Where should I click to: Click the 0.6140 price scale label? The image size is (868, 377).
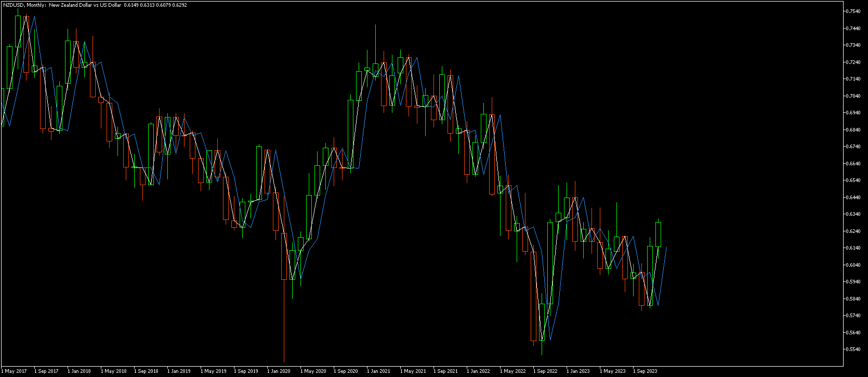pyautogui.click(x=853, y=248)
